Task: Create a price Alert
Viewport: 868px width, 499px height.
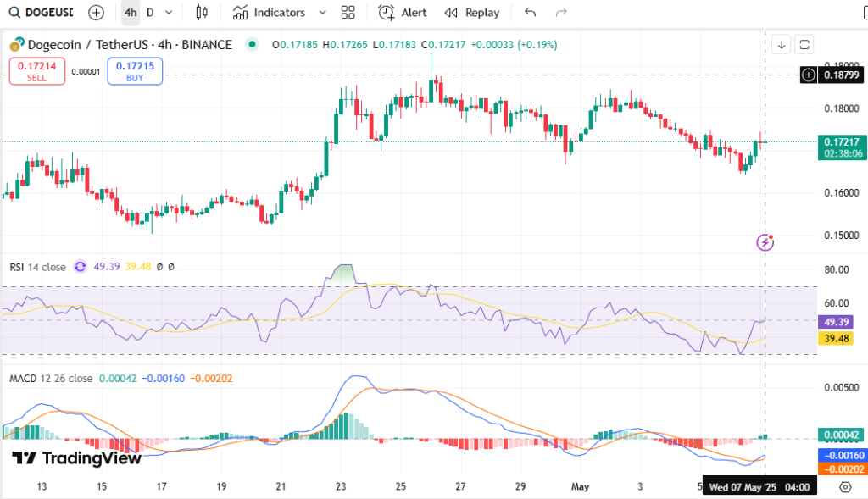Action: (403, 12)
